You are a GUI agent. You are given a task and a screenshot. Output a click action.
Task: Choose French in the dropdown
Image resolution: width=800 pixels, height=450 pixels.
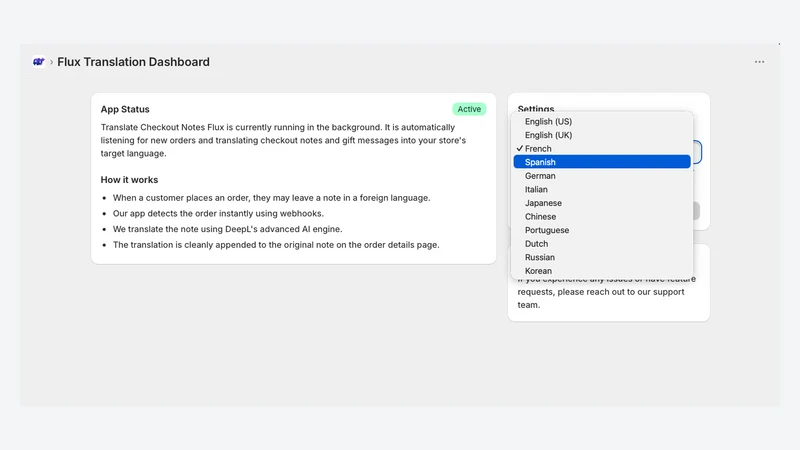click(x=602, y=148)
